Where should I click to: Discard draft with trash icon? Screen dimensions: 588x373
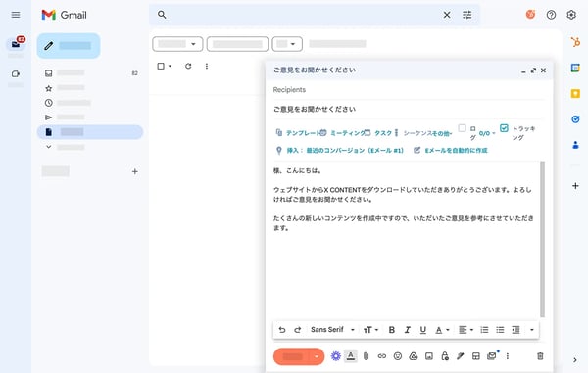[x=540, y=356]
